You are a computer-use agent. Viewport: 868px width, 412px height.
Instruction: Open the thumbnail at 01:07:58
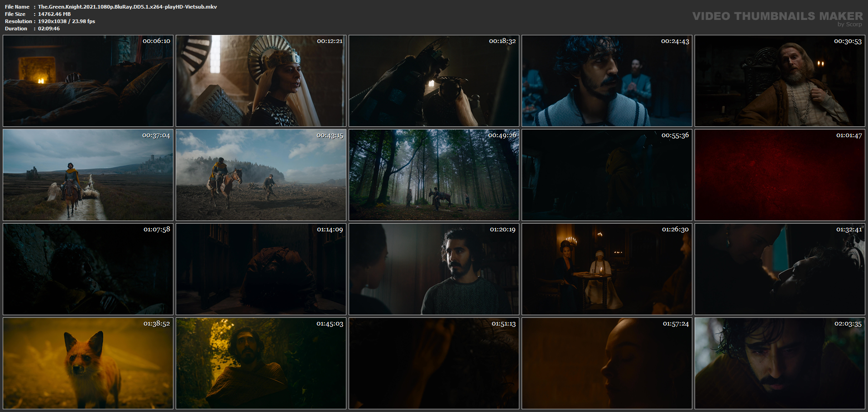click(x=88, y=269)
